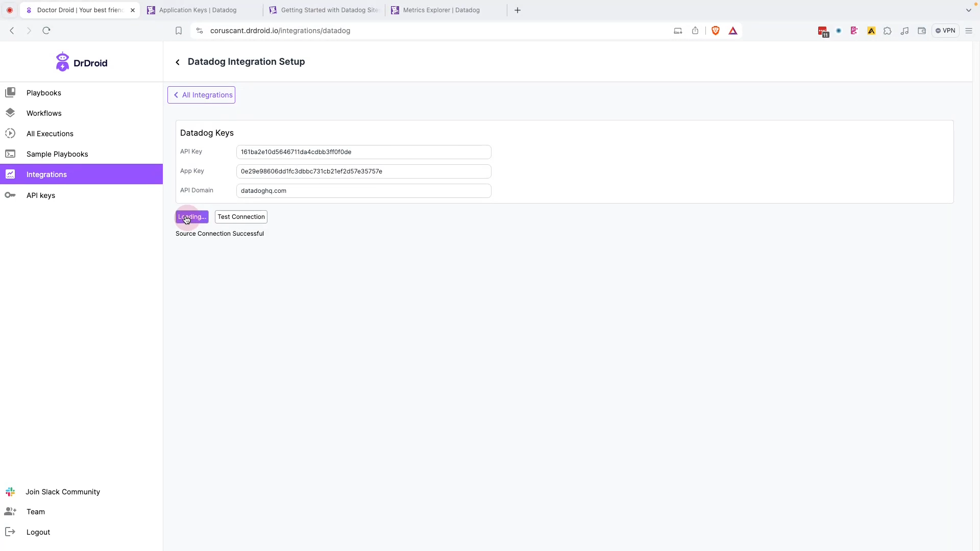Click the Brave shields lion icon

tap(716, 31)
